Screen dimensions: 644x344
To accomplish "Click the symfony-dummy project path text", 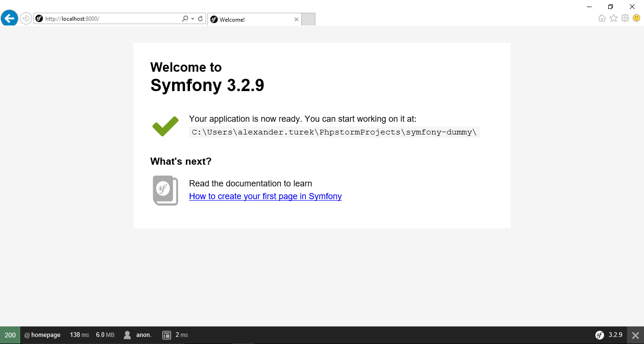I will [x=334, y=132].
